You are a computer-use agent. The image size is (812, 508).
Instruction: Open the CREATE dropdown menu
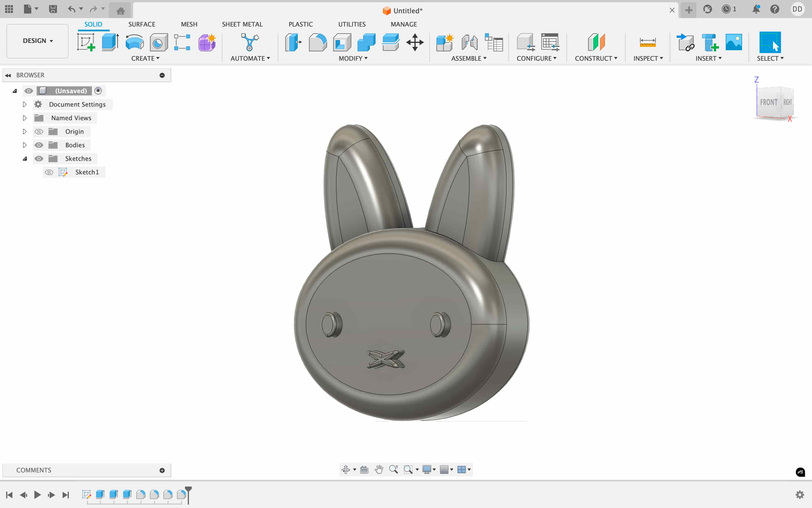[145, 58]
